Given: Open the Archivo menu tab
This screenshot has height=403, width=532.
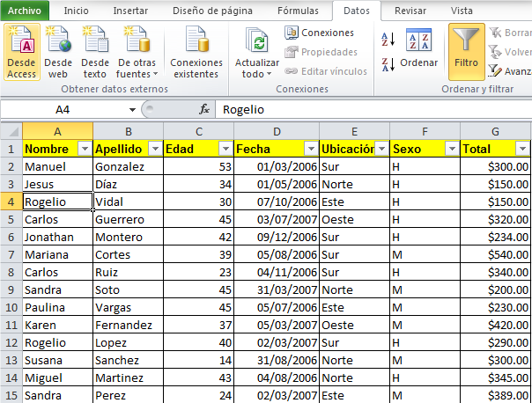Looking at the screenshot, I should point(25,11).
